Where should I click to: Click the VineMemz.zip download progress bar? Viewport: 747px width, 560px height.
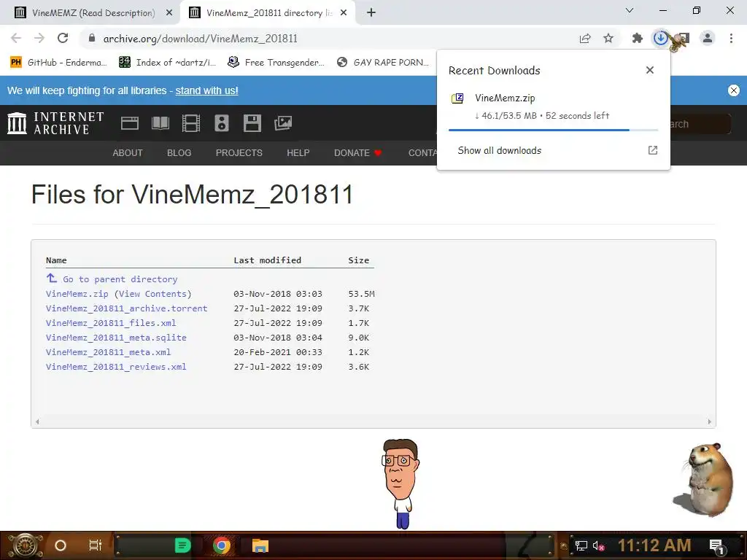point(553,130)
